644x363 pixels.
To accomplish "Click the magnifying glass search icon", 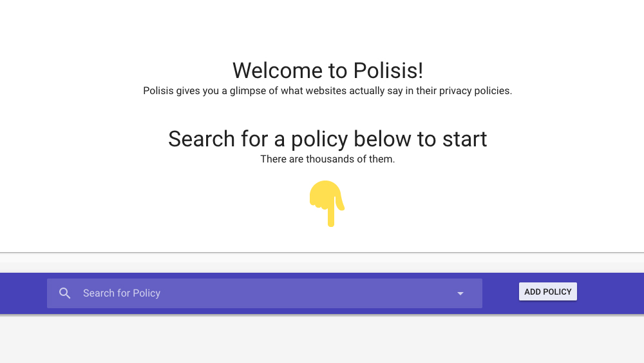I will coord(64,293).
